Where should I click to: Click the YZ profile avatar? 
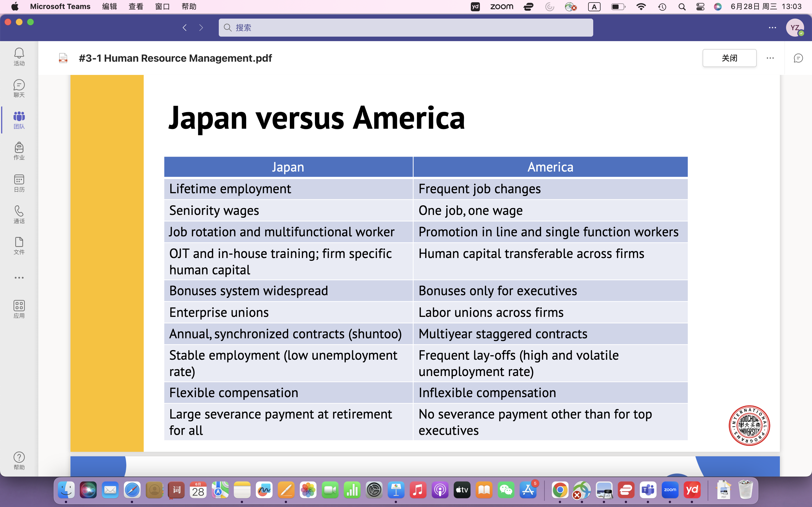[795, 28]
